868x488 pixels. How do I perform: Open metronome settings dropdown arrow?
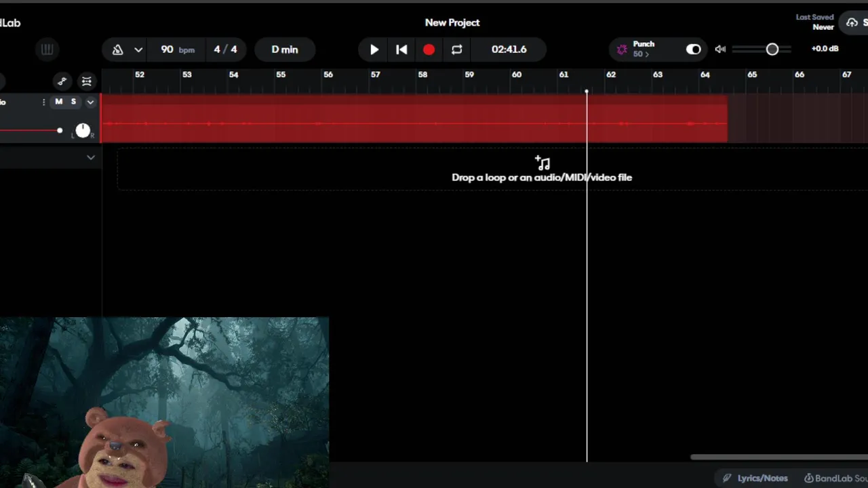click(x=138, y=49)
